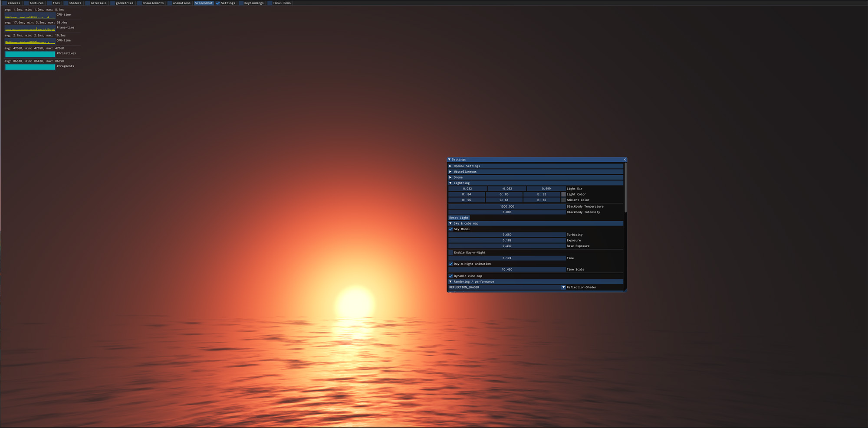Open ImGui Demo from the top bar
Image resolution: width=868 pixels, height=428 pixels.
click(x=270, y=3)
